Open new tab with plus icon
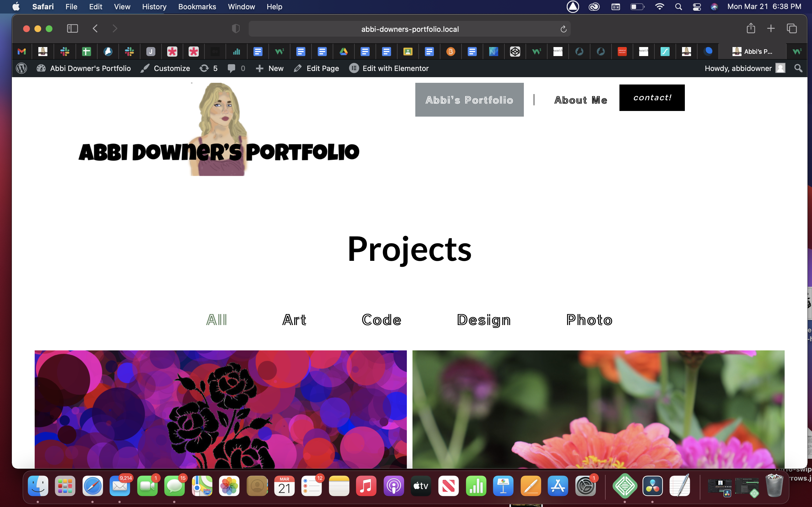This screenshot has width=812, height=507. click(x=771, y=28)
